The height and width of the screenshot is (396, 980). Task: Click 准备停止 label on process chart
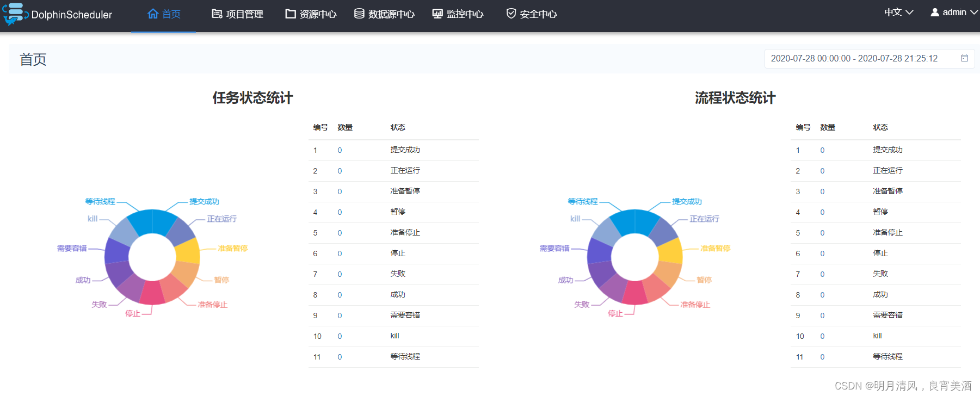695,305
